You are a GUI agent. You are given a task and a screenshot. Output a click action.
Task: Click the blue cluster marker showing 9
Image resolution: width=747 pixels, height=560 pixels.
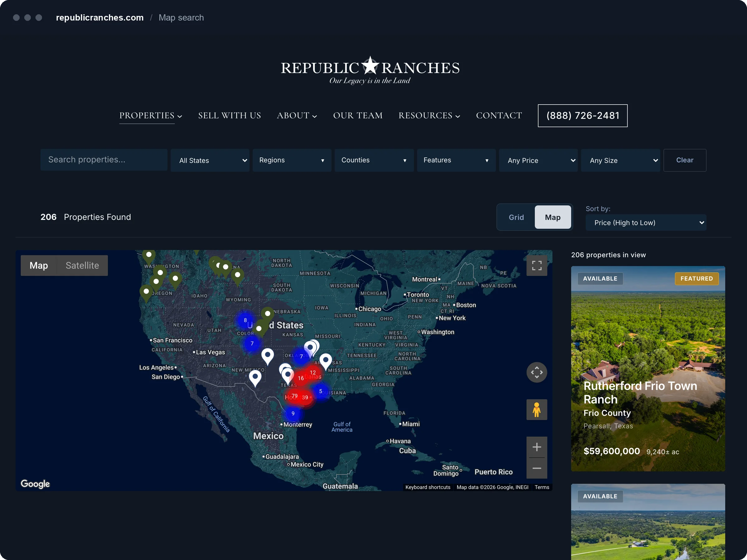pos(293,413)
